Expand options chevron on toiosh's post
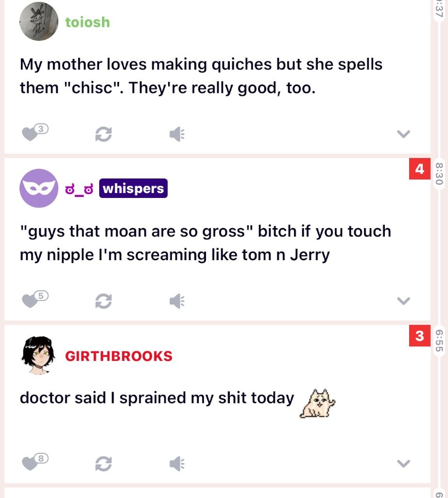 (x=403, y=134)
